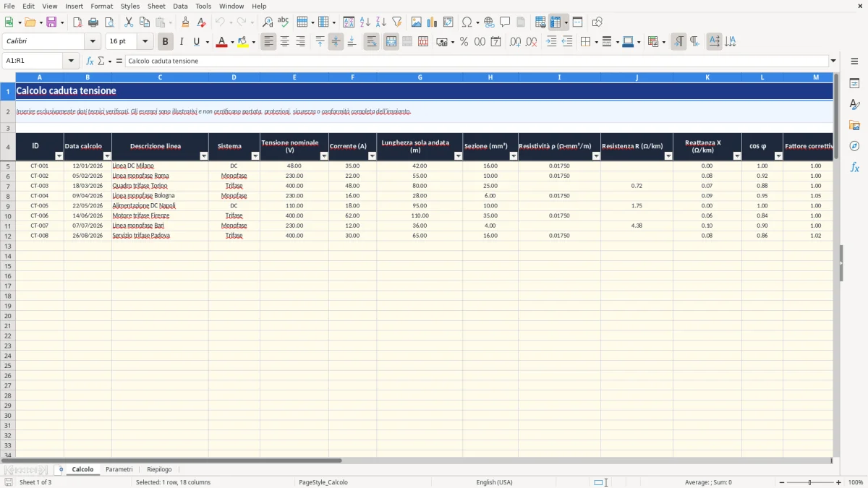Insert a chart using toolbar icon
This screenshot has height=488, width=868.
tap(433, 22)
